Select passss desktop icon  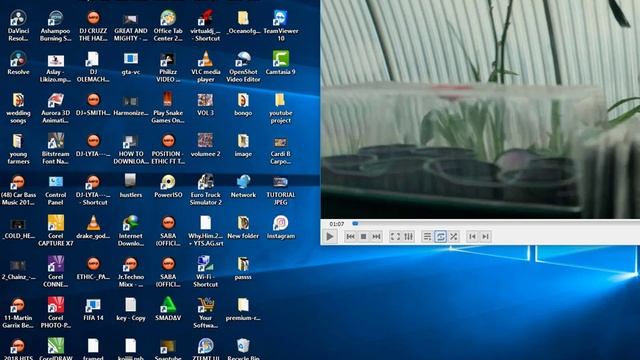(243, 268)
